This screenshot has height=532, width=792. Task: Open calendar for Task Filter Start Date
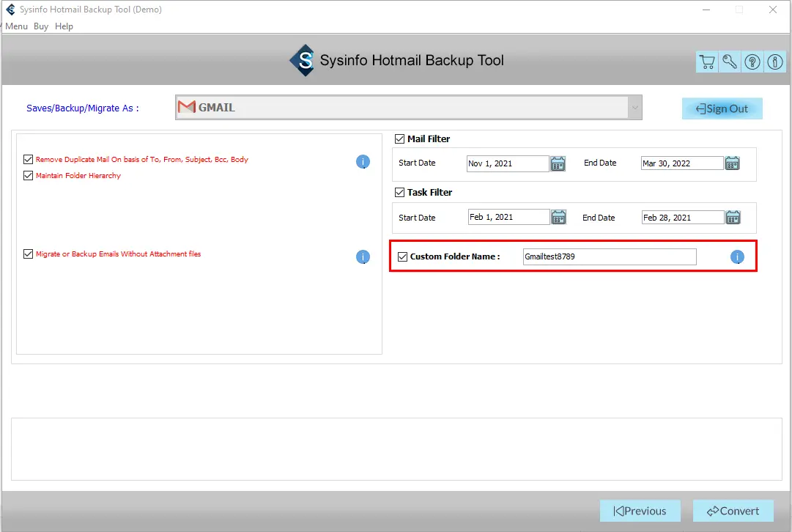(x=558, y=217)
